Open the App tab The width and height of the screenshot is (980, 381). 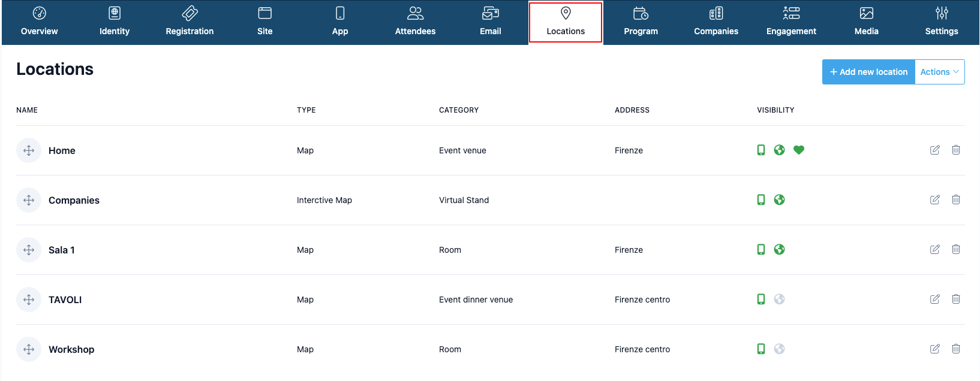click(x=340, y=22)
